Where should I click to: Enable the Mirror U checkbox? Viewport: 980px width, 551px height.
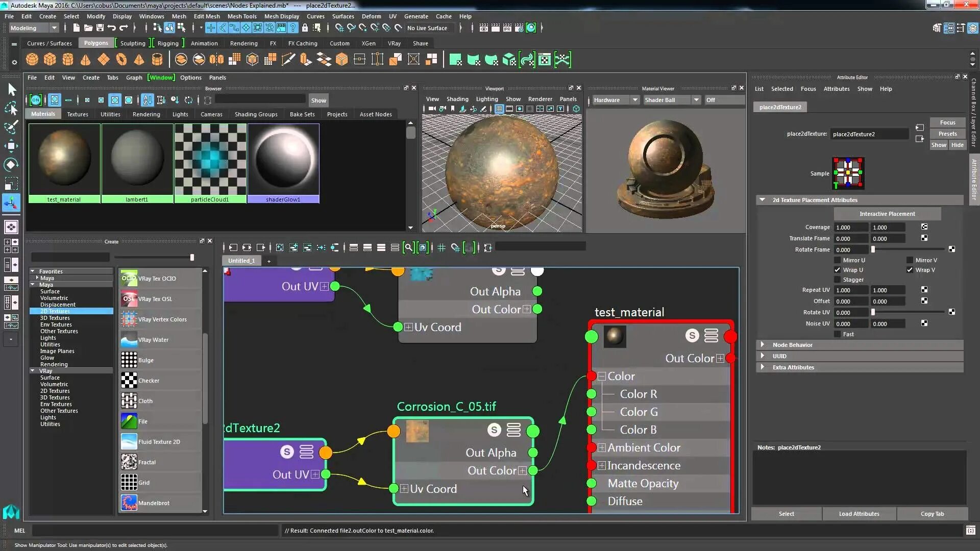[x=837, y=260]
